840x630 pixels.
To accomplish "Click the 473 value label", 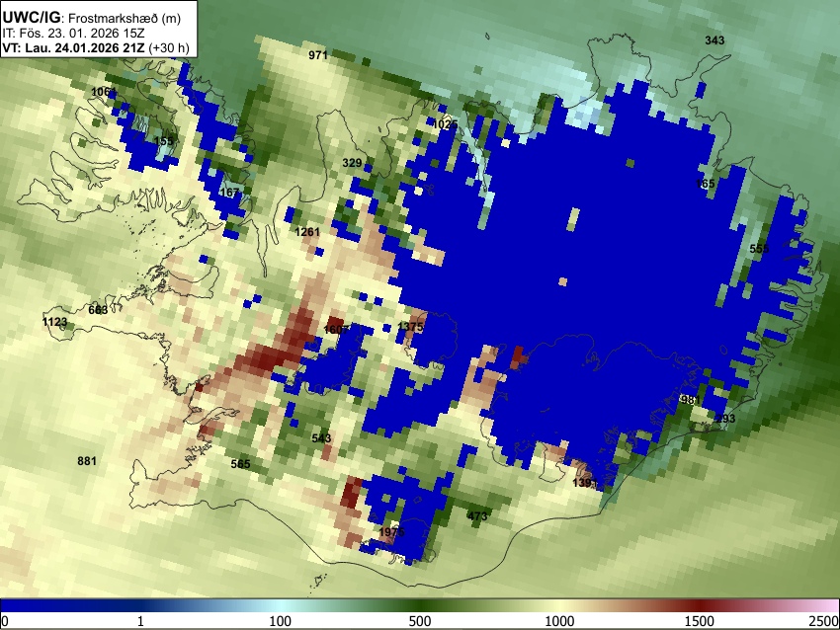I will click(477, 516).
